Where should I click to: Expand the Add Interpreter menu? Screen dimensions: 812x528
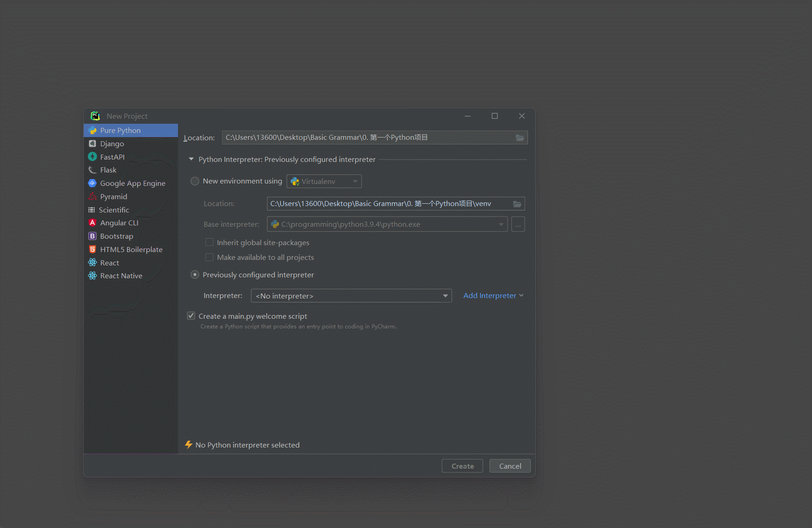pos(493,296)
